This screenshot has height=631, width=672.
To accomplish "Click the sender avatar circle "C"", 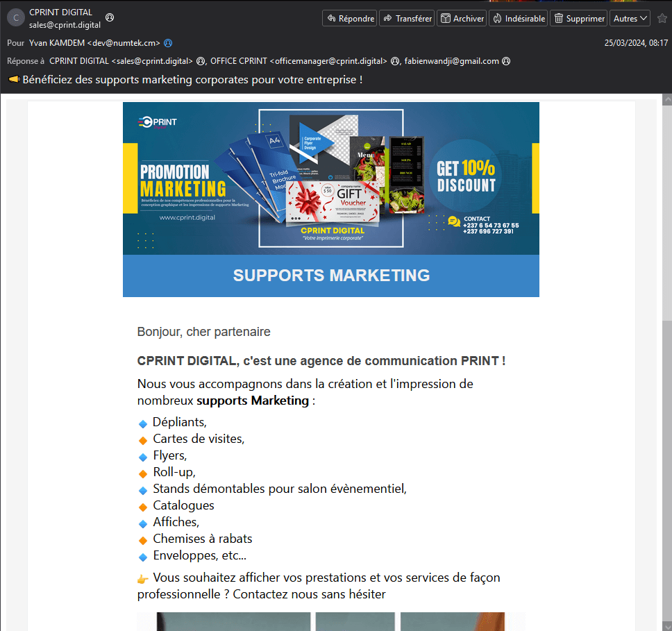I will [x=15, y=18].
